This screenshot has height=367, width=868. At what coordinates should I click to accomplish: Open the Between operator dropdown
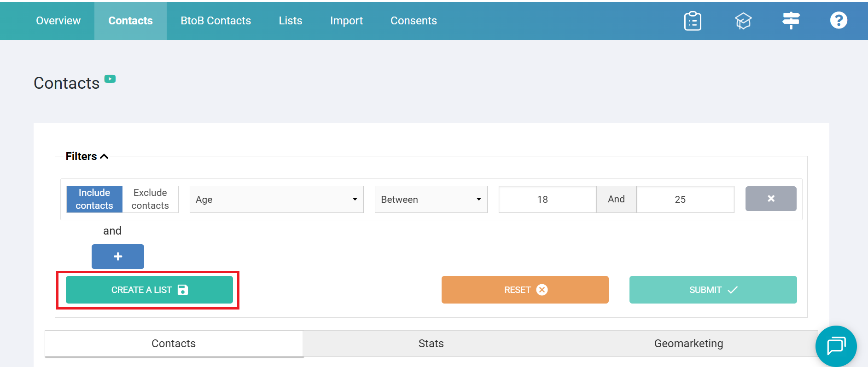coord(431,200)
